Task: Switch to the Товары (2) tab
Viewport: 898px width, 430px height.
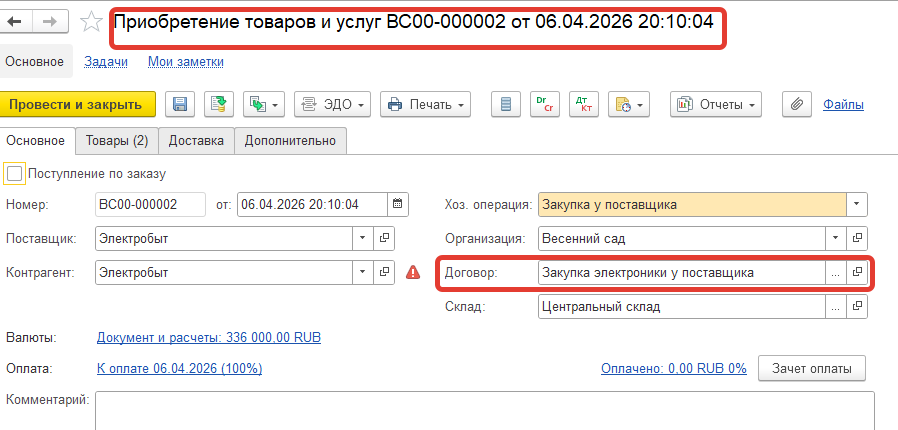Action: click(x=116, y=141)
